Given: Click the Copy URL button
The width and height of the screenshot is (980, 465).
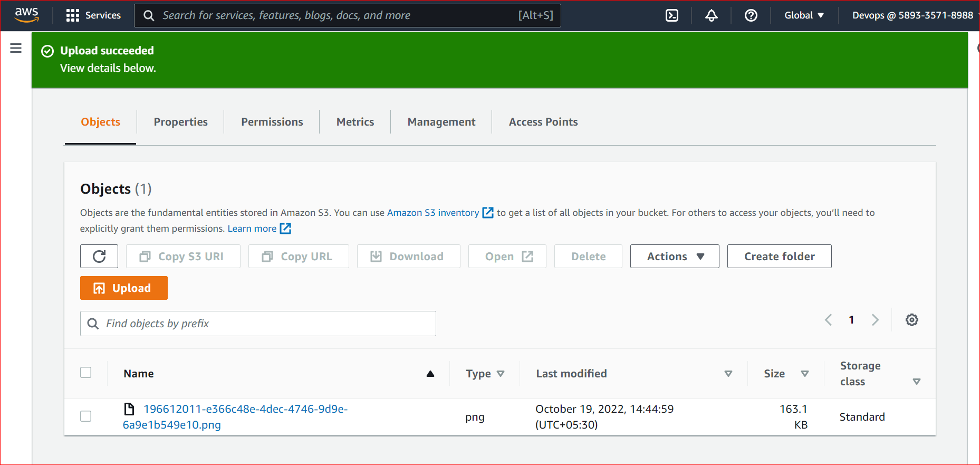Looking at the screenshot, I should (x=299, y=257).
